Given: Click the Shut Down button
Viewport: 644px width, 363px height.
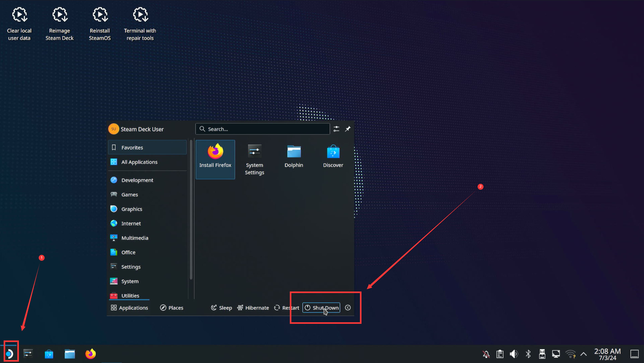Looking at the screenshot, I should click(321, 308).
